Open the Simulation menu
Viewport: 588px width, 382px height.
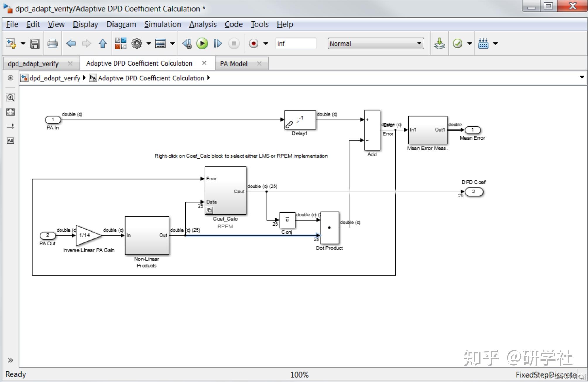(162, 24)
